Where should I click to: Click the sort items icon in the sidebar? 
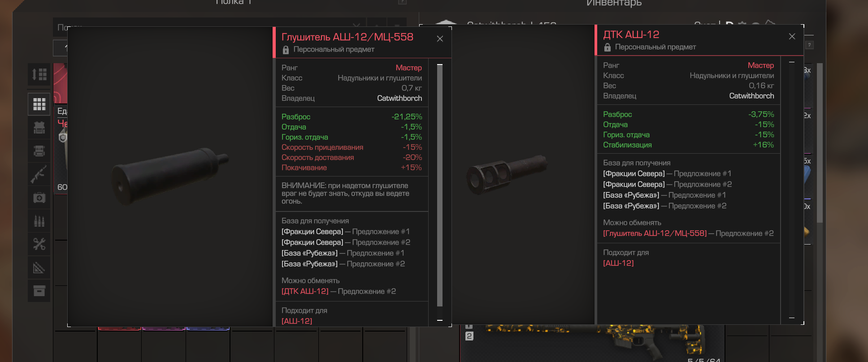tap(39, 74)
